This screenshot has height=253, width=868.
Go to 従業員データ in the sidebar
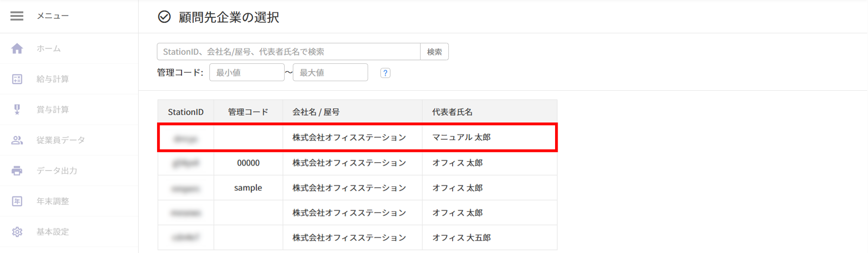tap(60, 140)
